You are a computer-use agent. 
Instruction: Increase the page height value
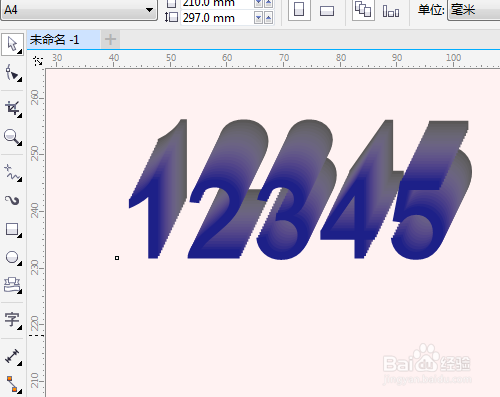point(269,18)
